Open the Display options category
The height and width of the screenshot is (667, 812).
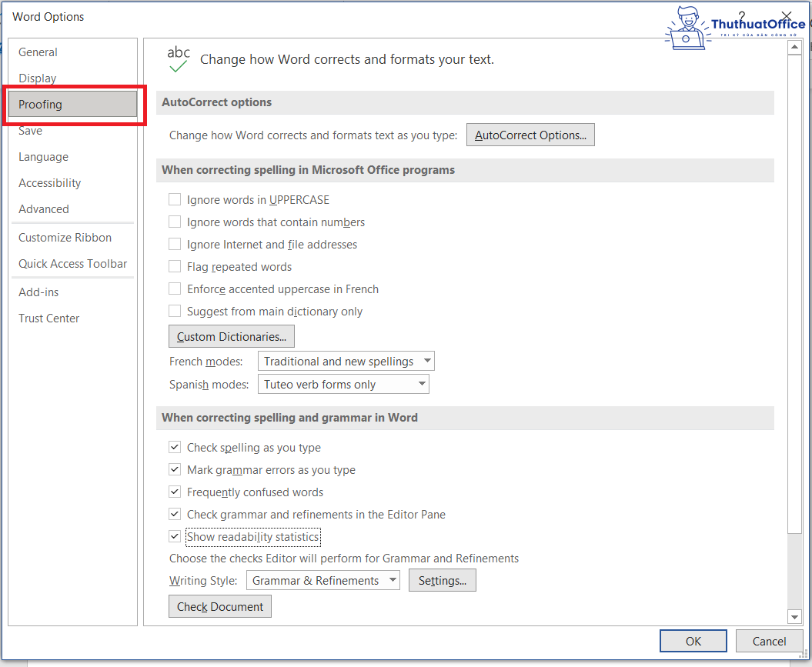[37, 78]
